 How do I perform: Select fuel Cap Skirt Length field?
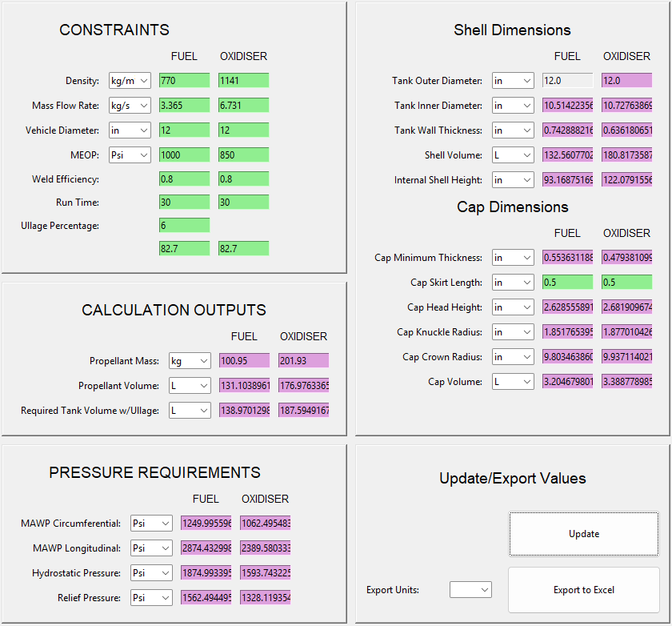tap(567, 282)
